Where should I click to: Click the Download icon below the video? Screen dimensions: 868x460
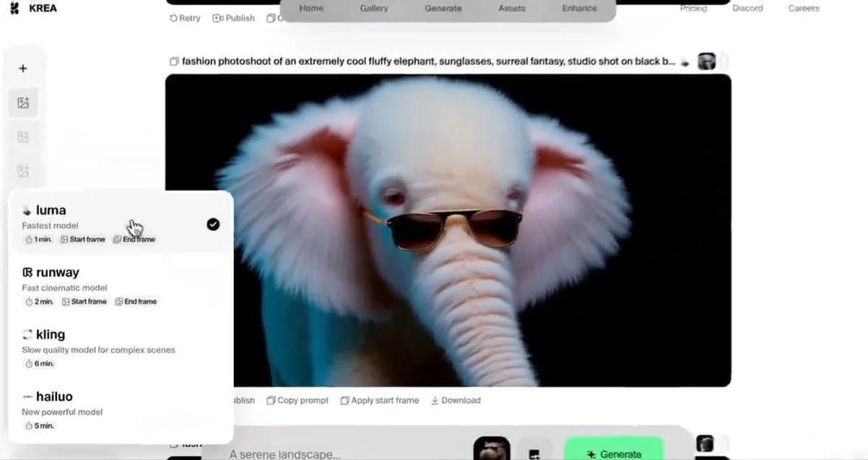click(435, 400)
